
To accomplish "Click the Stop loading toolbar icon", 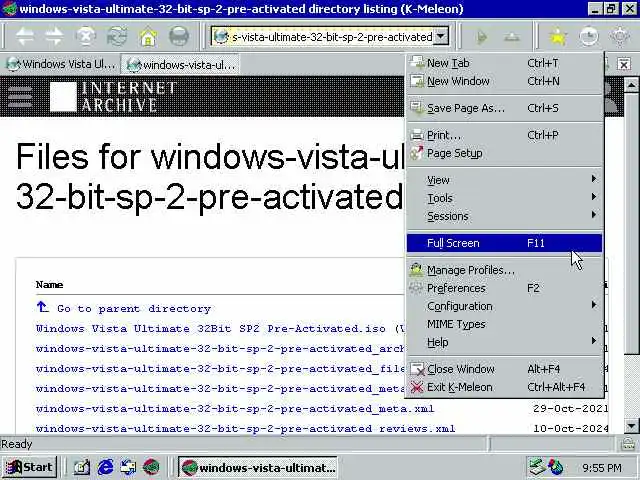I will tap(86, 37).
